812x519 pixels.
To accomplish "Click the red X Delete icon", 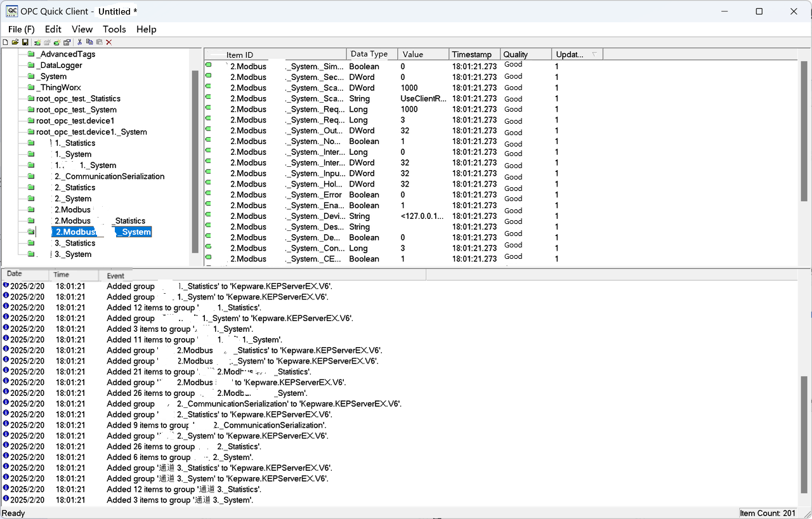I will 109,42.
